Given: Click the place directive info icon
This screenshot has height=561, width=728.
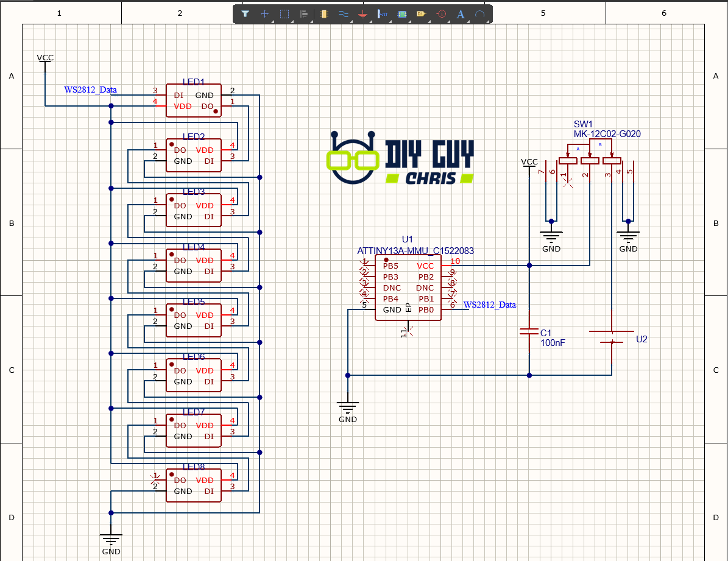Looking at the screenshot, I should point(442,14).
